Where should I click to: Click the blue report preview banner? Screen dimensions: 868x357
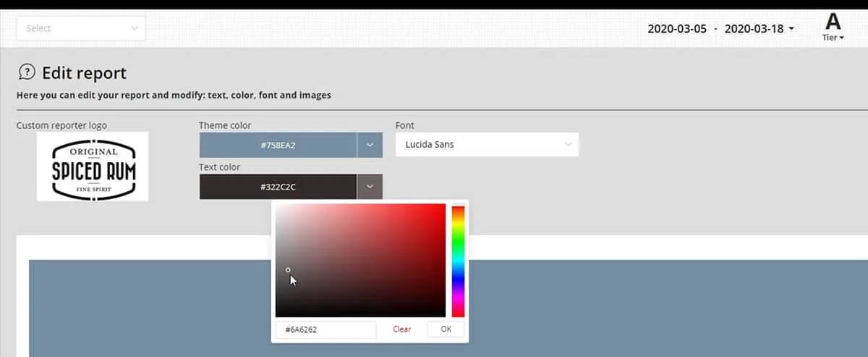coord(448,308)
